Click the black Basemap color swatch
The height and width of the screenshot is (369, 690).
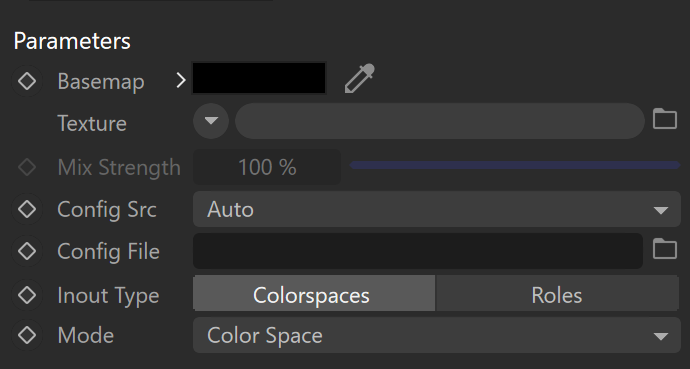pyautogui.click(x=259, y=78)
